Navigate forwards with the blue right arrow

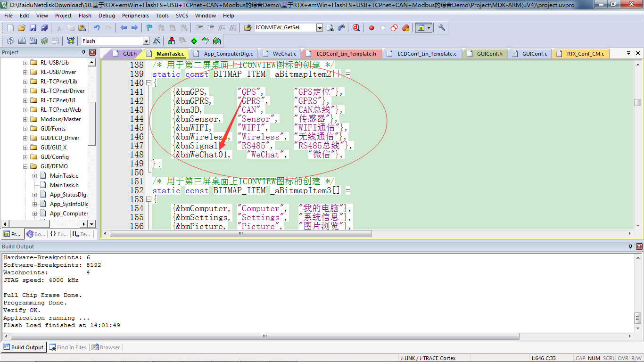click(134, 28)
